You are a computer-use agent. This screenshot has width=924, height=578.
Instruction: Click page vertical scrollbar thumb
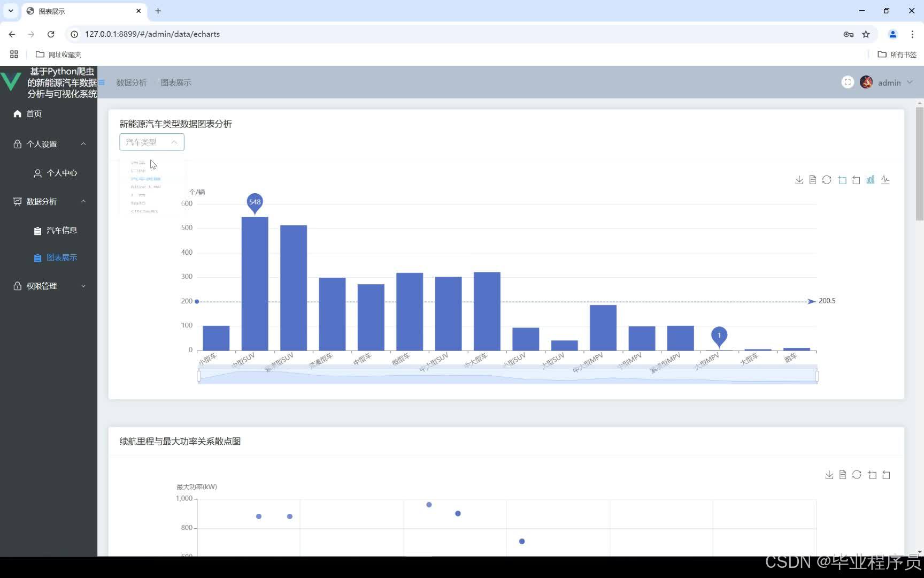pyautogui.click(x=920, y=164)
